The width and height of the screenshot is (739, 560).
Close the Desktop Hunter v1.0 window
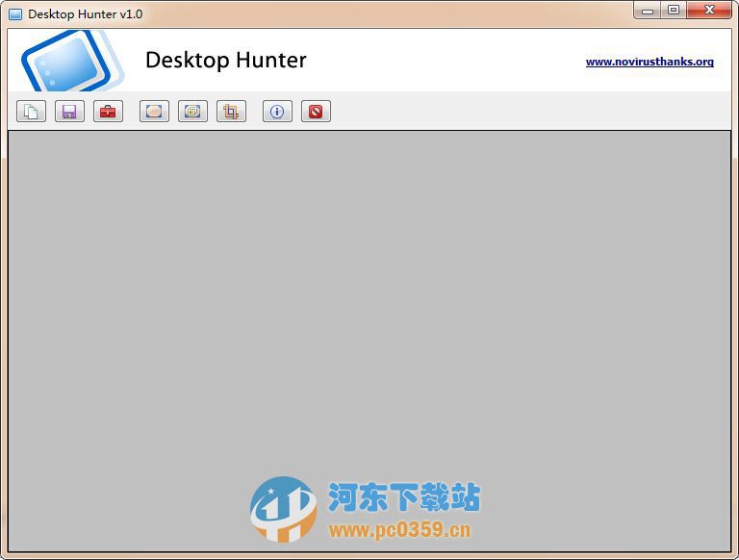point(709,11)
